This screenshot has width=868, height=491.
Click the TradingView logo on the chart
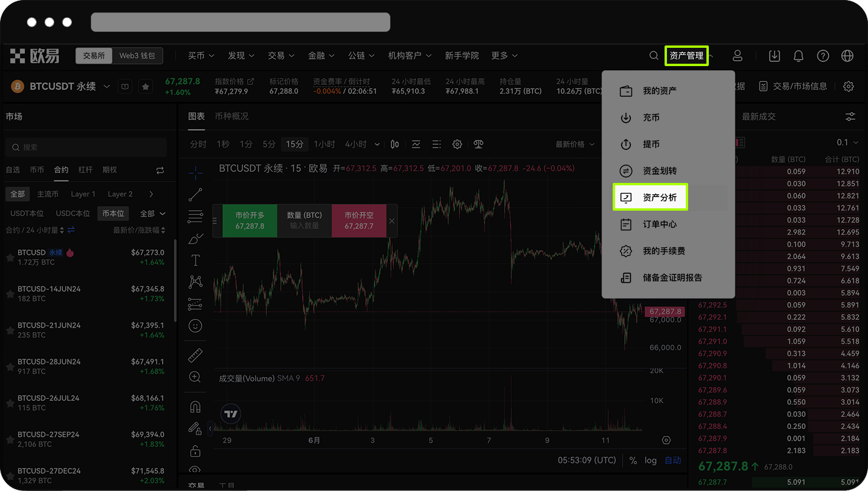tap(230, 414)
